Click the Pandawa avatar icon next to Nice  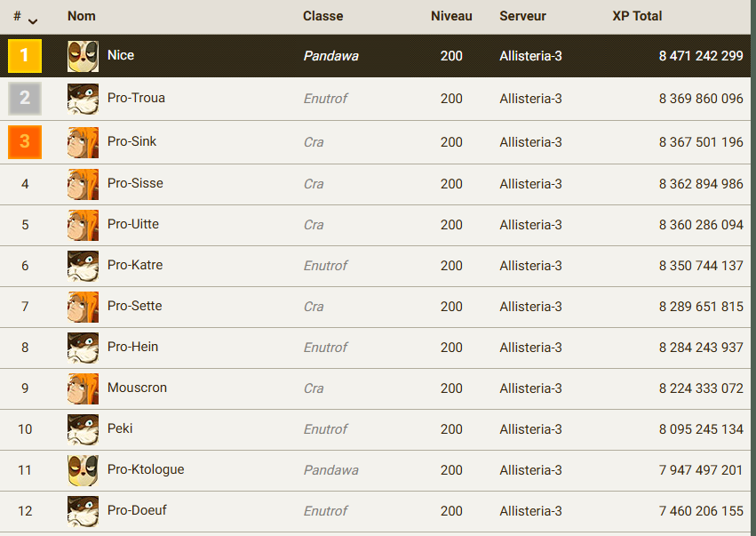click(83, 56)
